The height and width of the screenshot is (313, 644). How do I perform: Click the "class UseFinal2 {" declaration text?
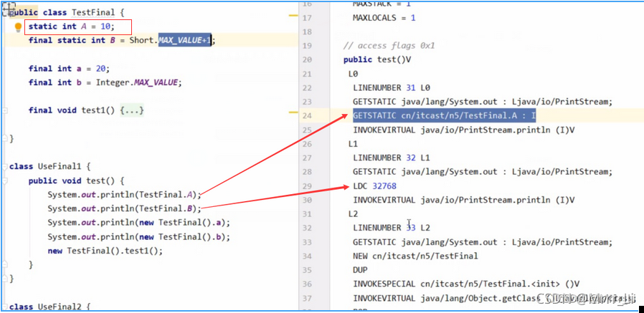coord(49,307)
